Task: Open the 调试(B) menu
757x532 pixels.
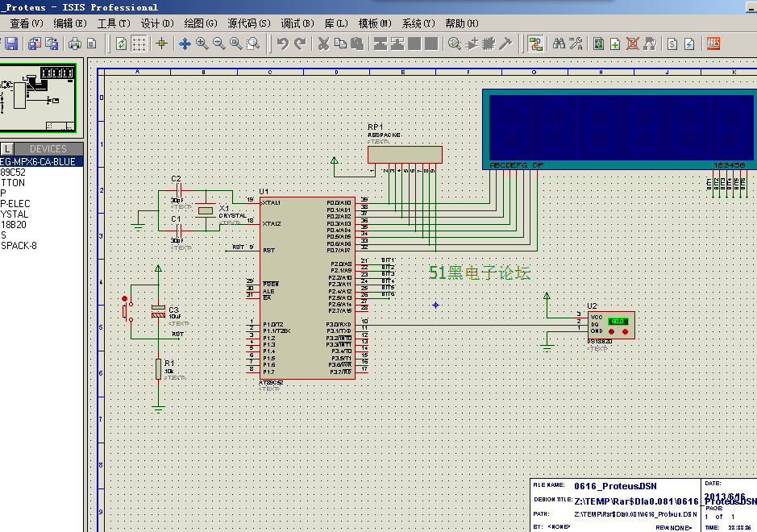Action: coord(297,23)
